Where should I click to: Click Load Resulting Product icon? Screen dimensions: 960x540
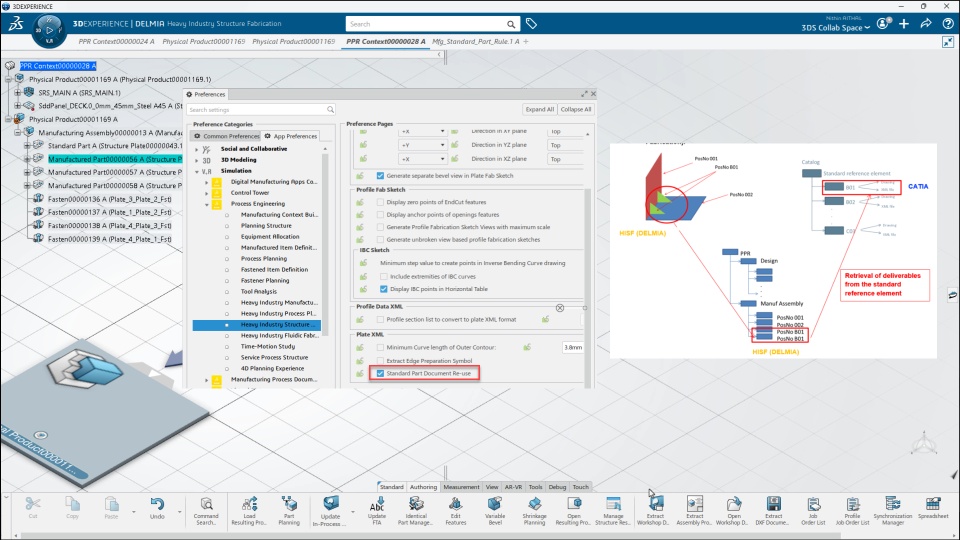249,504
